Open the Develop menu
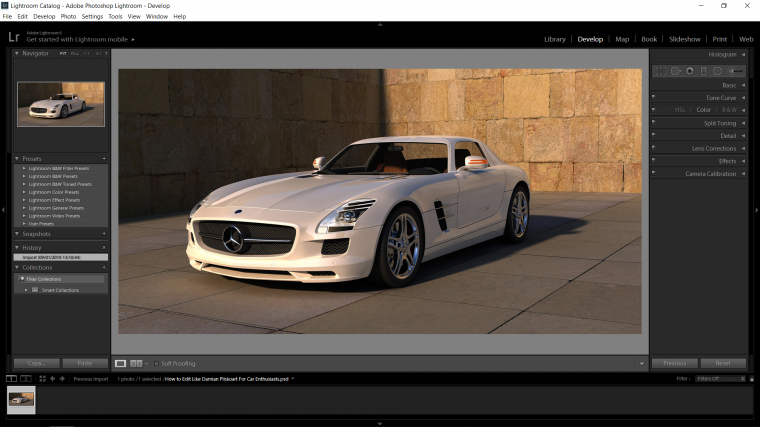 44,16
